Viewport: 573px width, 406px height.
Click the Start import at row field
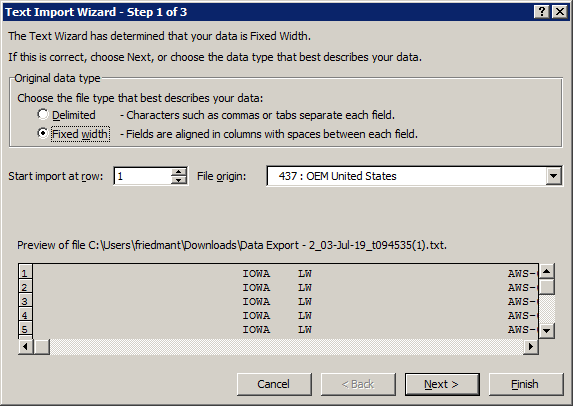pos(143,176)
